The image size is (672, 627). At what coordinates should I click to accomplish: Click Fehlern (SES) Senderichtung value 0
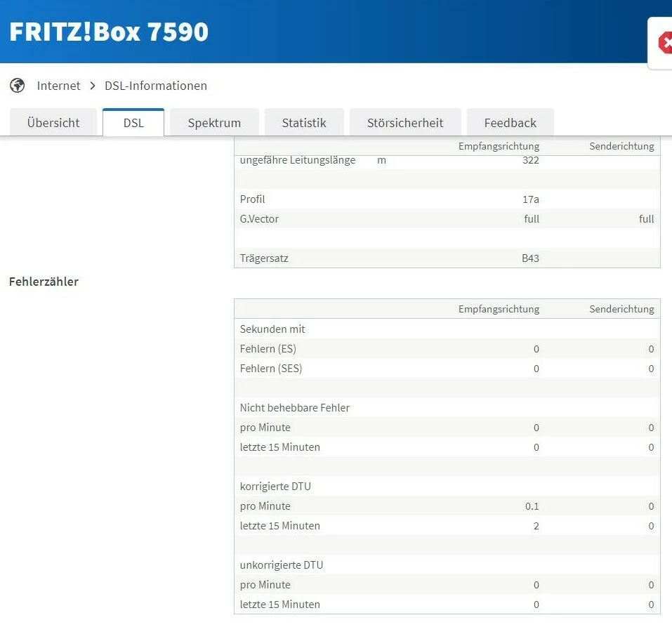[651, 369]
